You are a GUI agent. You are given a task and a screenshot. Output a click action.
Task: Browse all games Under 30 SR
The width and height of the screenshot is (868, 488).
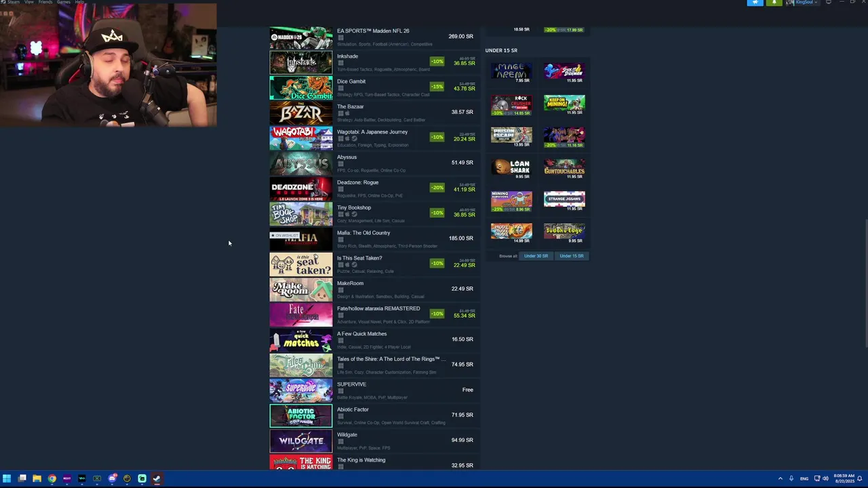click(x=536, y=256)
